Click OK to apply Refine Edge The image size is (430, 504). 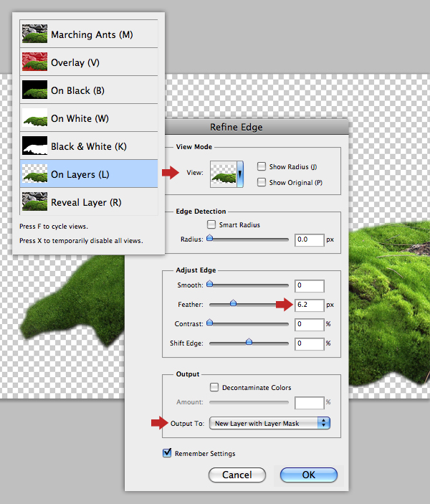point(308,475)
